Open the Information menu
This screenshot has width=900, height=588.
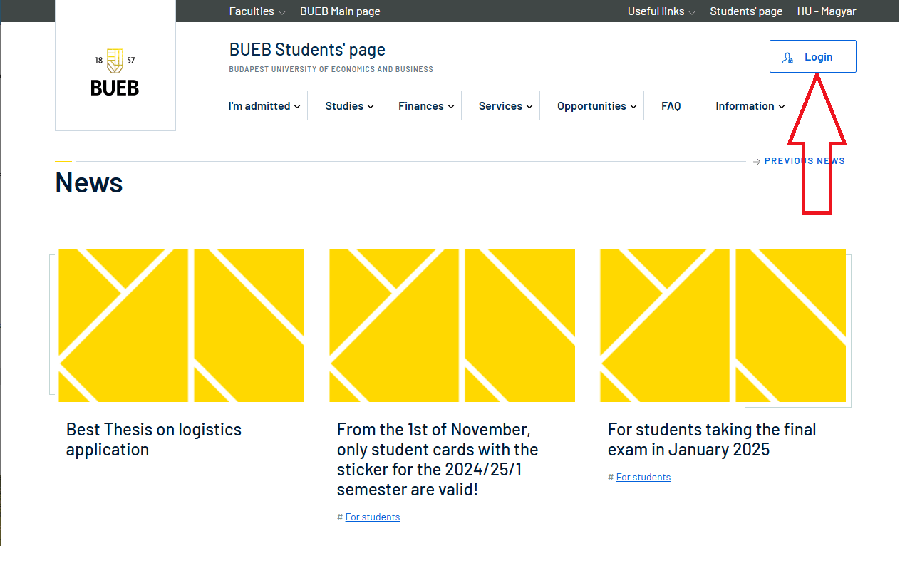750,106
